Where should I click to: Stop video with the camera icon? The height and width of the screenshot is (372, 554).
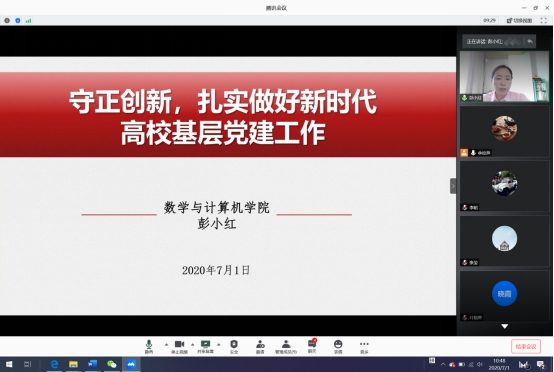pyautogui.click(x=179, y=347)
